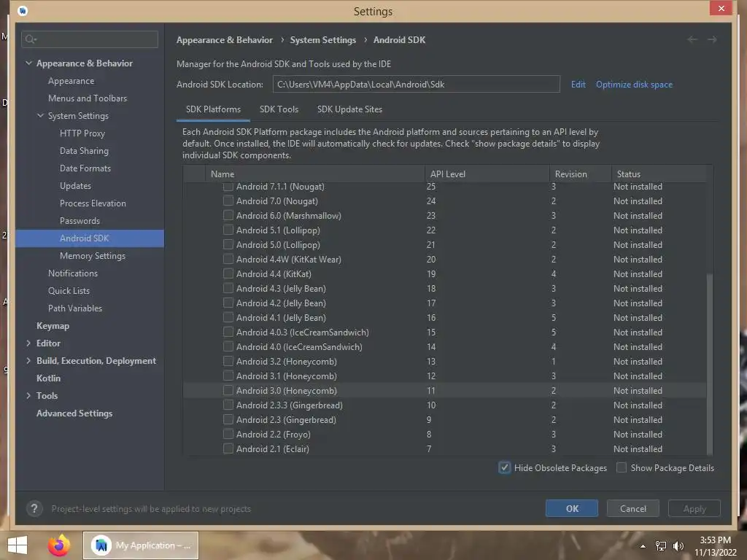Open Notifications settings
The height and width of the screenshot is (560, 747).
pyautogui.click(x=73, y=273)
